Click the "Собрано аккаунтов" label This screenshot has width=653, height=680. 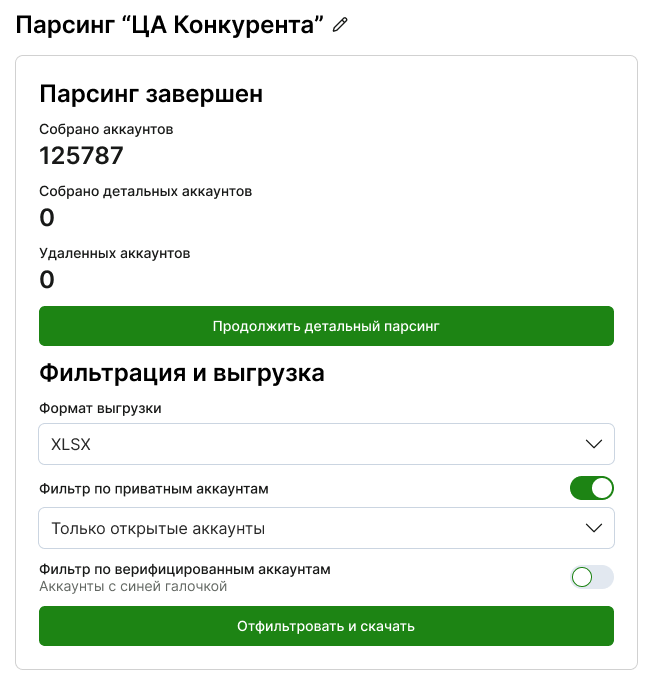point(106,129)
